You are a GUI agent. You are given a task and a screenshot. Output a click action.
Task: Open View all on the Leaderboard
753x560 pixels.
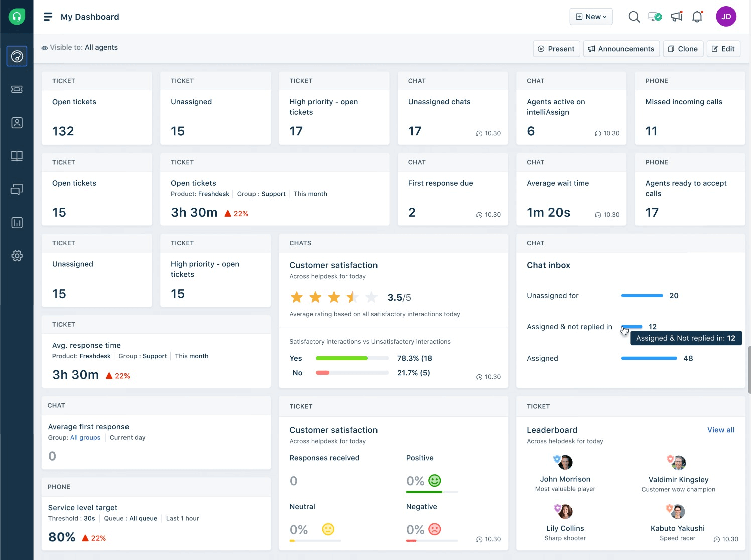point(720,430)
